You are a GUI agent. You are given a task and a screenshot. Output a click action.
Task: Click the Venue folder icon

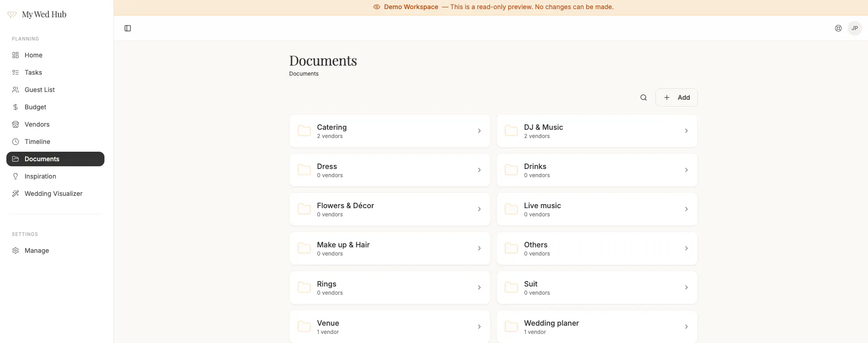point(304,327)
